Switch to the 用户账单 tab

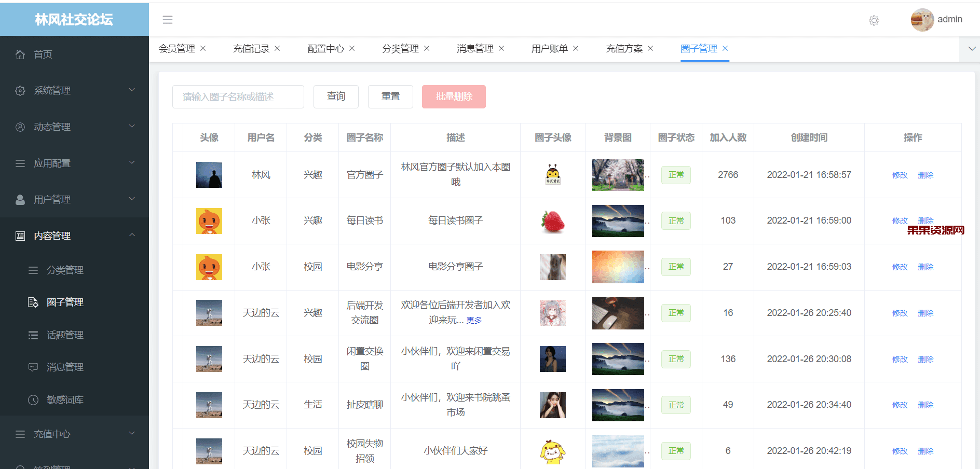[550, 48]
